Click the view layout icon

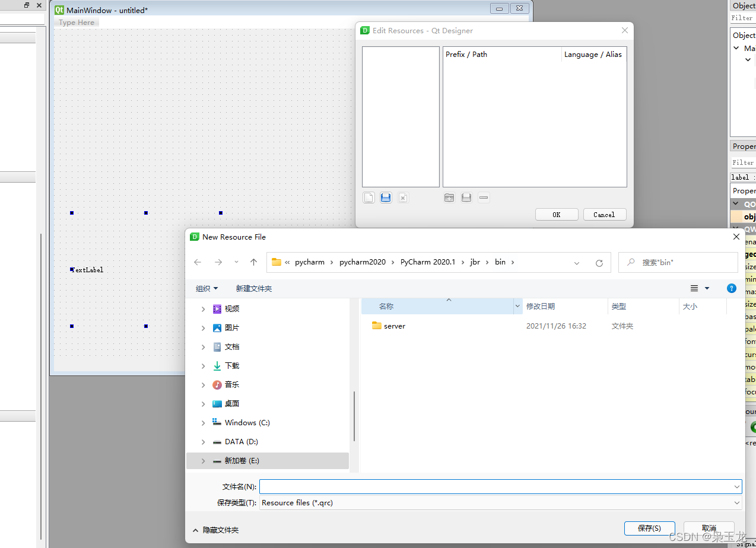click(x=694, y=288)
